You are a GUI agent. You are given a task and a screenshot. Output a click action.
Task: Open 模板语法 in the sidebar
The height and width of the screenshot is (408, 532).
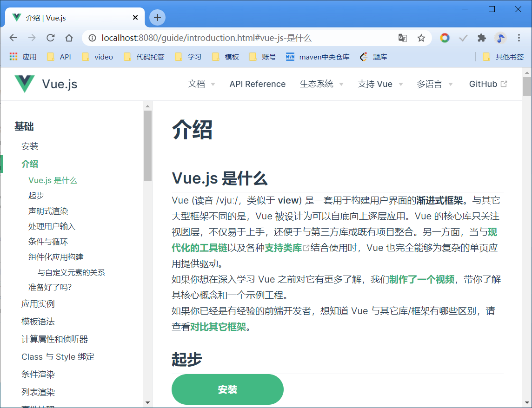point(38,321)
